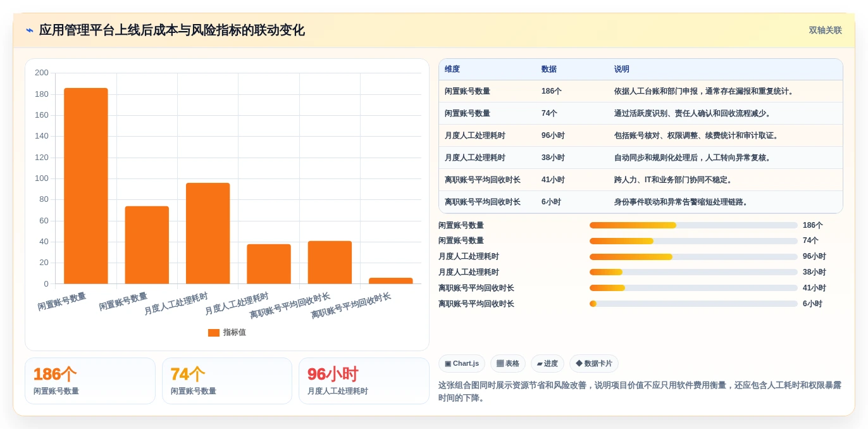Viewport: 868px width, 429px height.
Task: Select the 表格 chip
Action: tap(508, 363)
